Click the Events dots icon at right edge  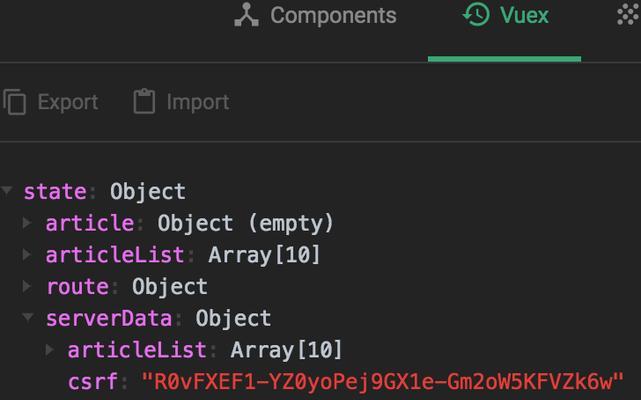629,16
